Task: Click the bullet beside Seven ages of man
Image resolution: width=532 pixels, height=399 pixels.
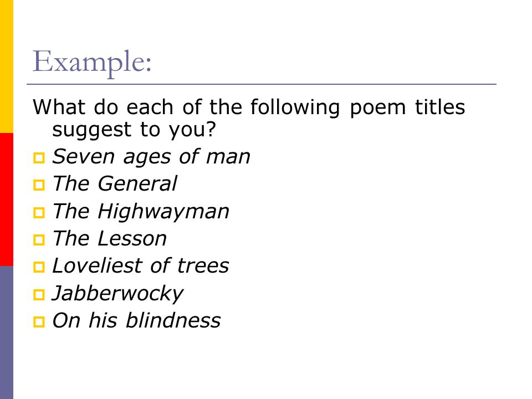Action: (39, 158)
